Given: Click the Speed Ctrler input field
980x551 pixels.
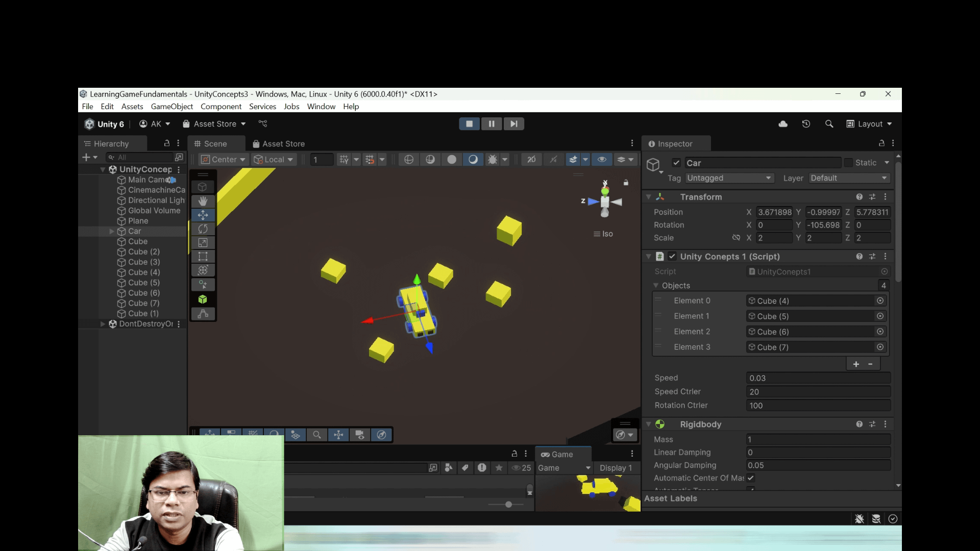Looking at the screenshot, I should [818, 392].
